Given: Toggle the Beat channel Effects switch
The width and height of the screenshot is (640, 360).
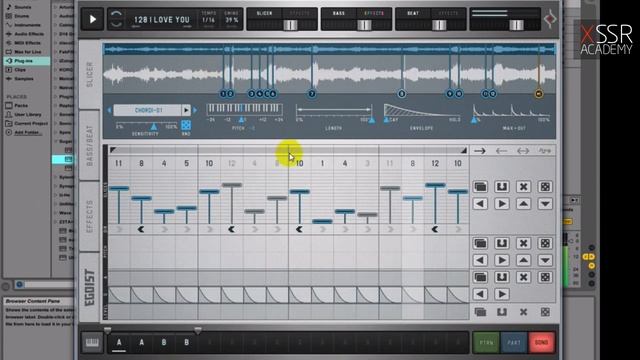Looking at the screenshot, I should 448,13.
